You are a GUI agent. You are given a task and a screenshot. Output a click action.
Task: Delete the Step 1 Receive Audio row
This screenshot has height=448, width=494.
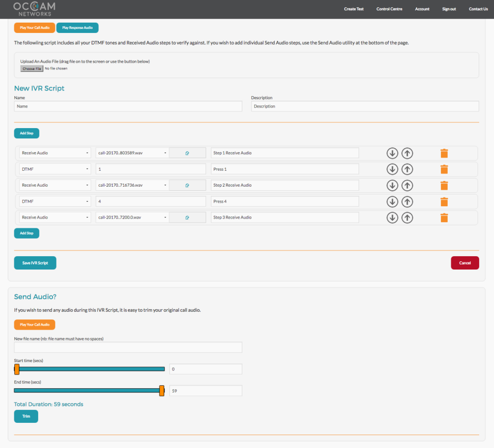(444, 153)
